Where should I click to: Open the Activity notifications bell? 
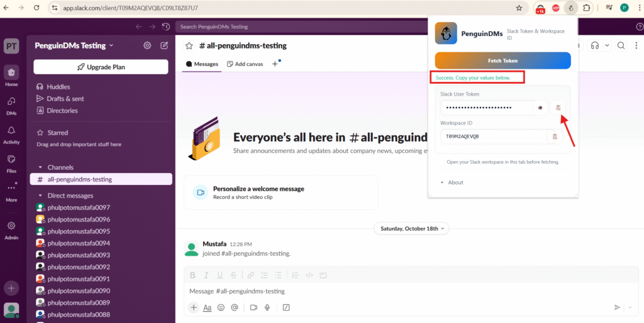(11, 133)
